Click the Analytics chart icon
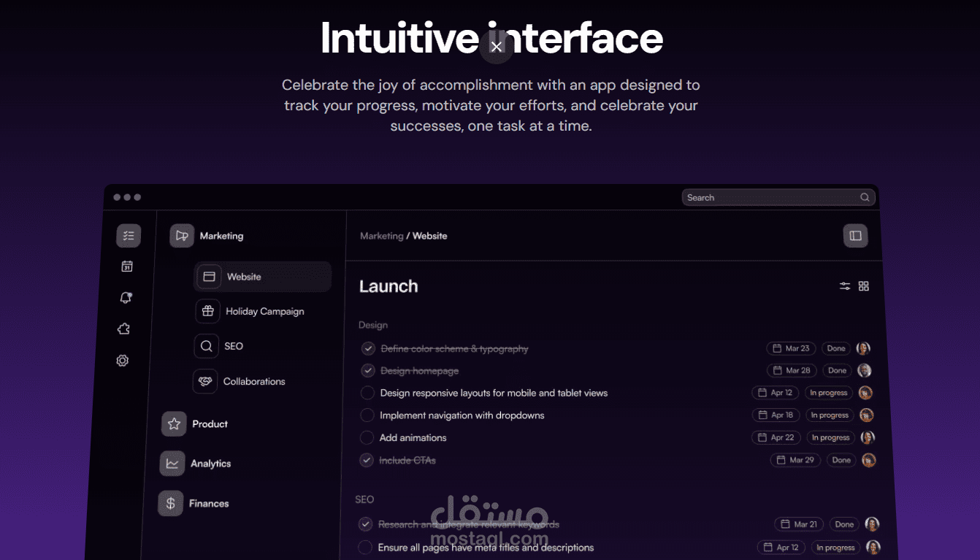980x560 pixels. [172, 464]
